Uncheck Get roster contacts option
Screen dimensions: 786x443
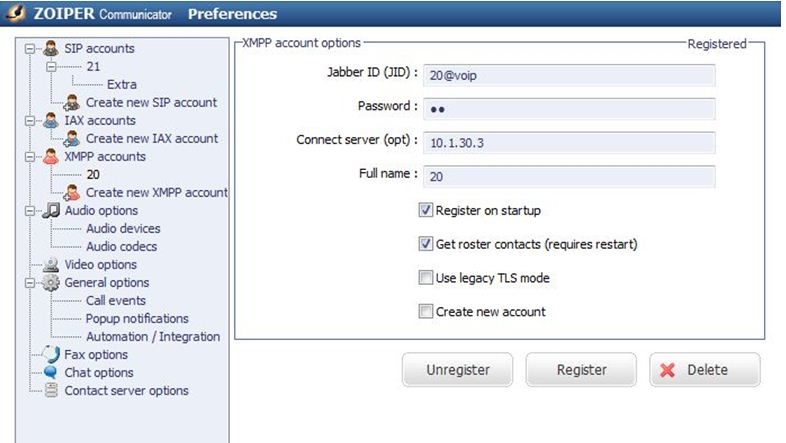(x=426, y=244)
